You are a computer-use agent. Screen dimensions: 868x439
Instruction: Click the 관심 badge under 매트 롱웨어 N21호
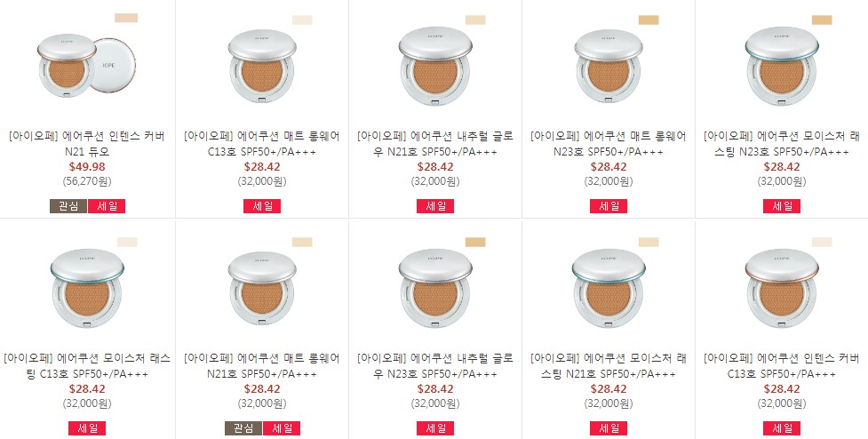[x=243, y=428]
